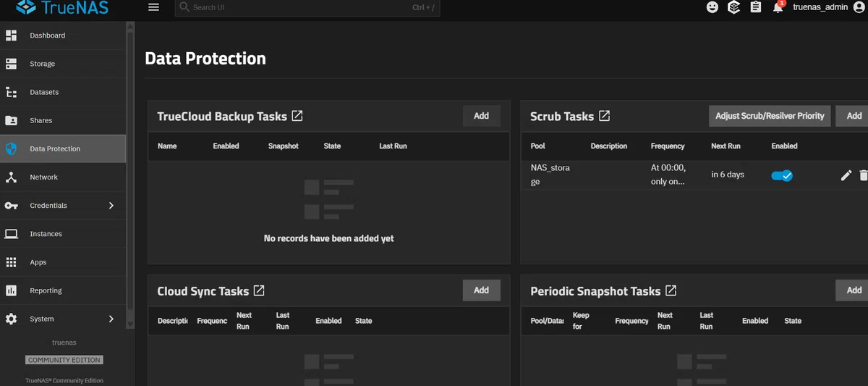This screenshot has height=386, width=868.
Task: Click the Storage sidebar icon
Action: click(11, 64)
